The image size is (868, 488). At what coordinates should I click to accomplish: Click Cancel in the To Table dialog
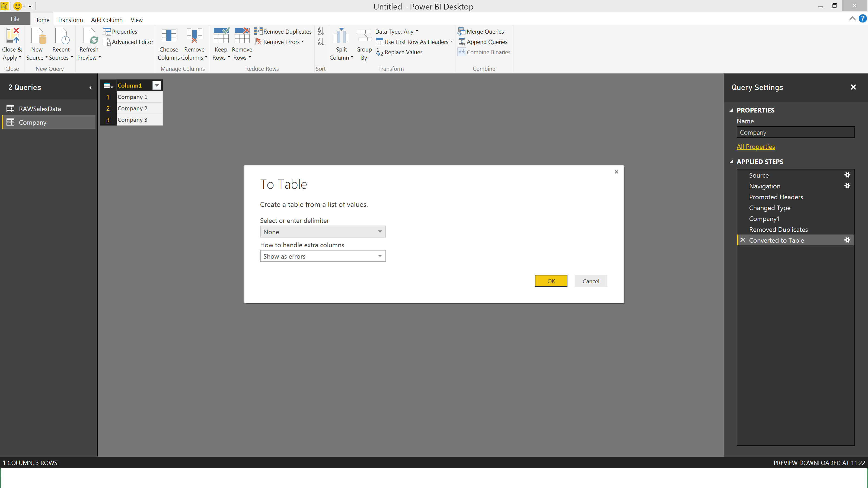[x=591, y=281]
